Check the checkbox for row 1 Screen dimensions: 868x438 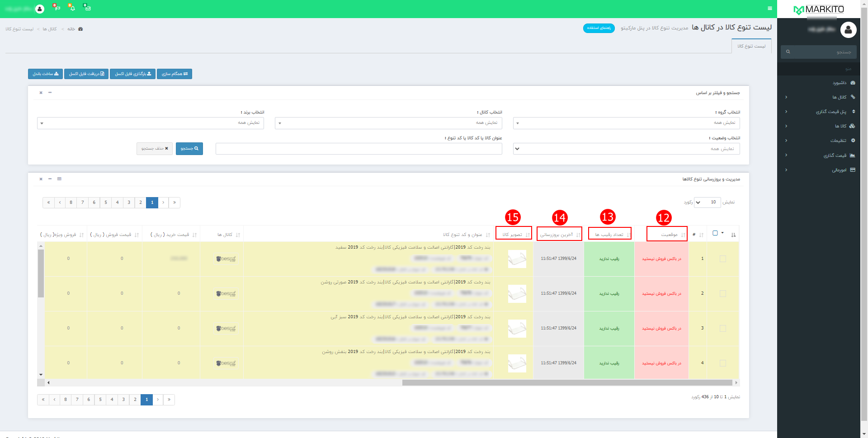pos(723,259)
